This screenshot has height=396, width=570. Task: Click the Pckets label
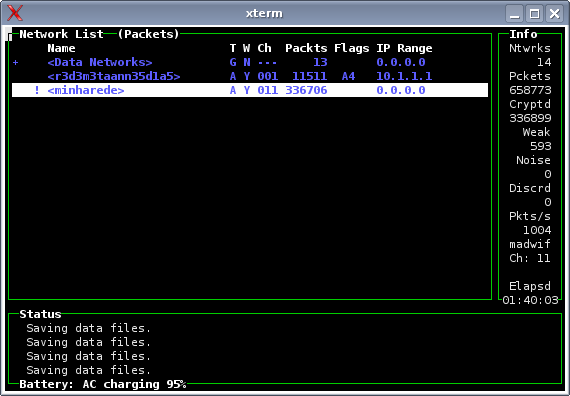(530, 76)
